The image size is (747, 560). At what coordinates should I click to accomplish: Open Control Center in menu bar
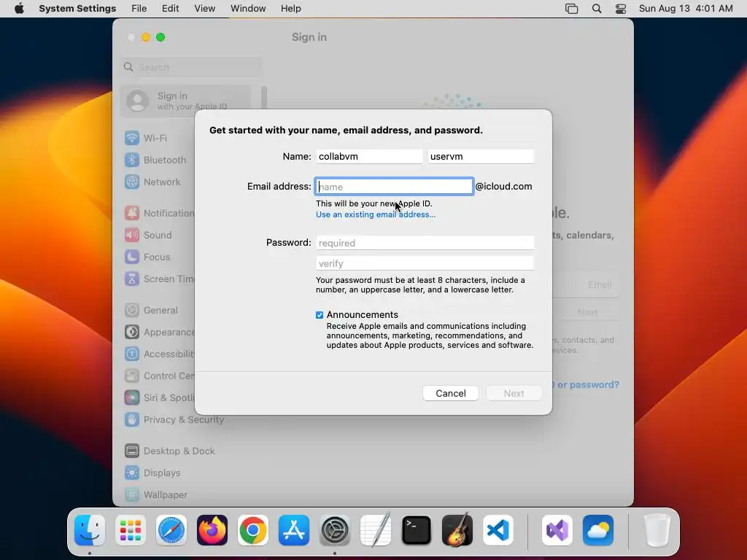coord(621,9)
